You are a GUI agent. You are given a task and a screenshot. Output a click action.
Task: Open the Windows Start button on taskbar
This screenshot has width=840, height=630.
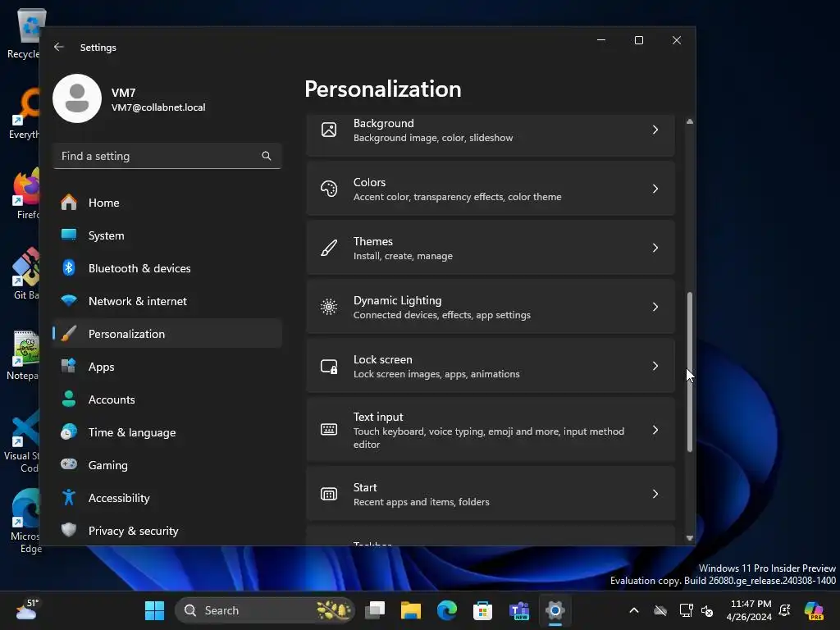click(x=155, y=610)
